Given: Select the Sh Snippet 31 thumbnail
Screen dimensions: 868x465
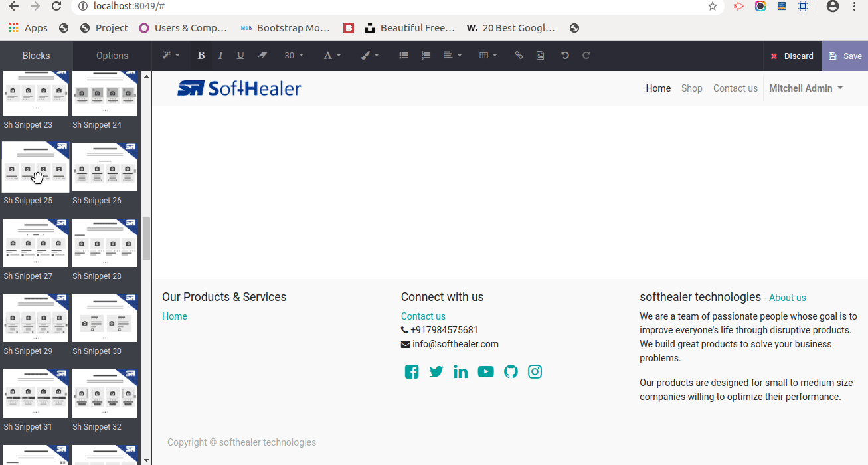Looking at the screenshot, I should pos(36,393).
